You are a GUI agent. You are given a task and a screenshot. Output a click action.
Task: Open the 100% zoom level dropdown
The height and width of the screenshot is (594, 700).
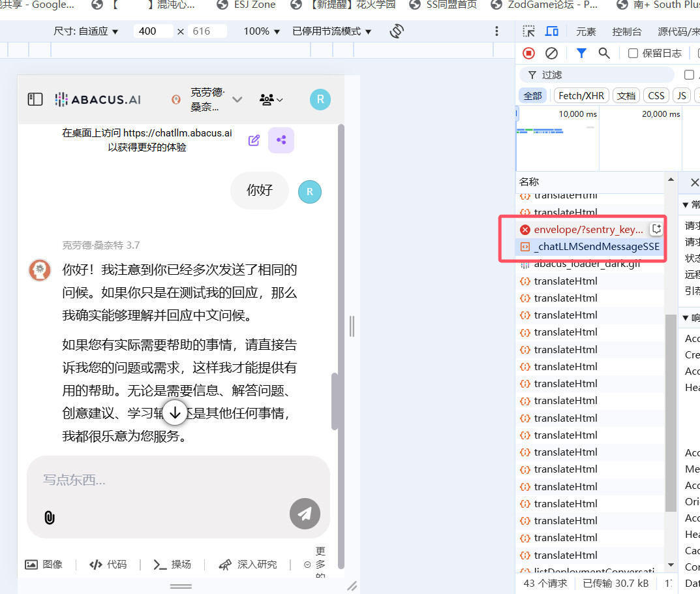click(261, 31)
